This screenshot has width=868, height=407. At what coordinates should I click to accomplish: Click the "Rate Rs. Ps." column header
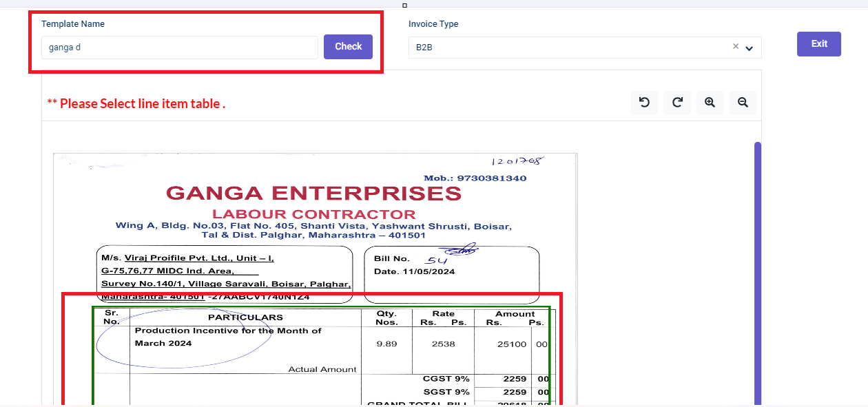pos(444,317)
